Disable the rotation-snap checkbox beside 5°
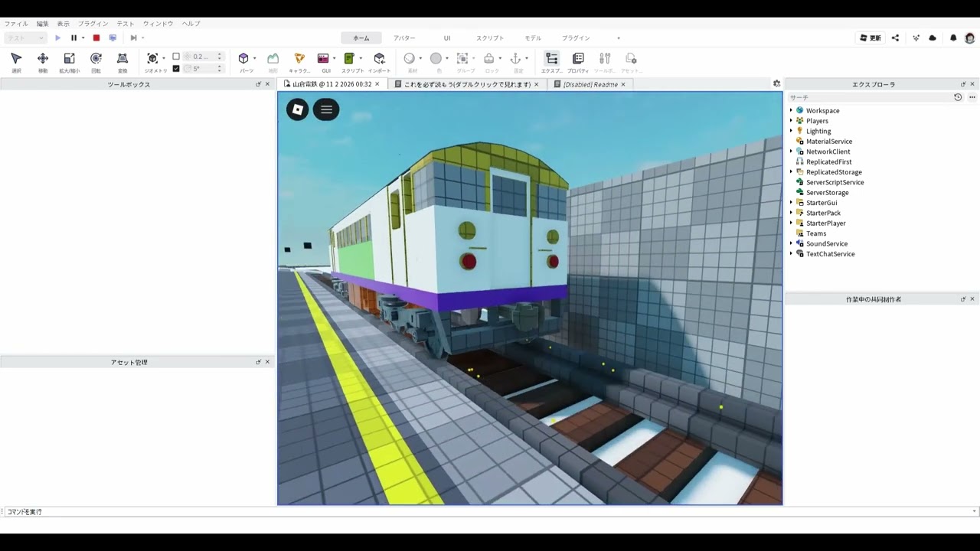Viewport: 980px width, 551px height. click(176, 68)
